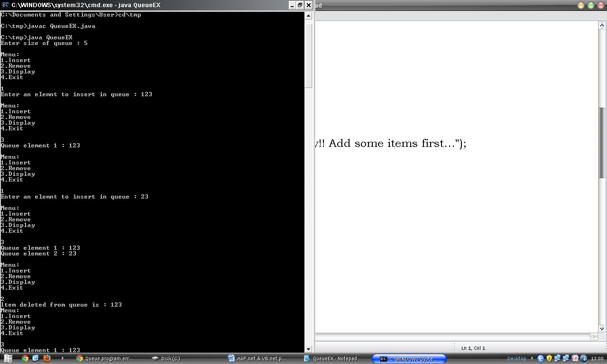
Task: Click Notepad vertical scrollbar down arrow
Action: tap(602, 329)
